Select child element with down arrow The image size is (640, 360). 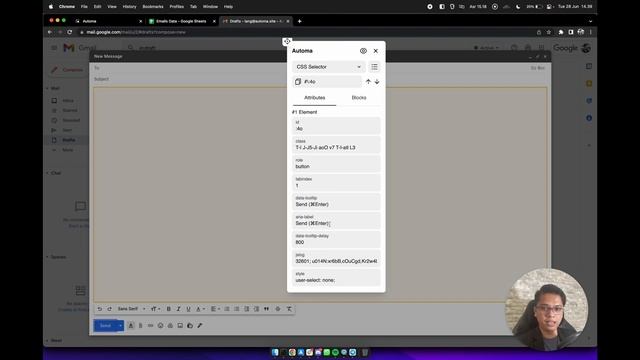[x=377, y=82]
